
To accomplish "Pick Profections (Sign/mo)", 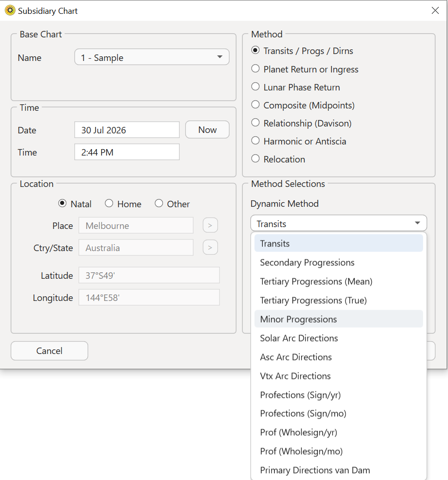I will [339, 414].
